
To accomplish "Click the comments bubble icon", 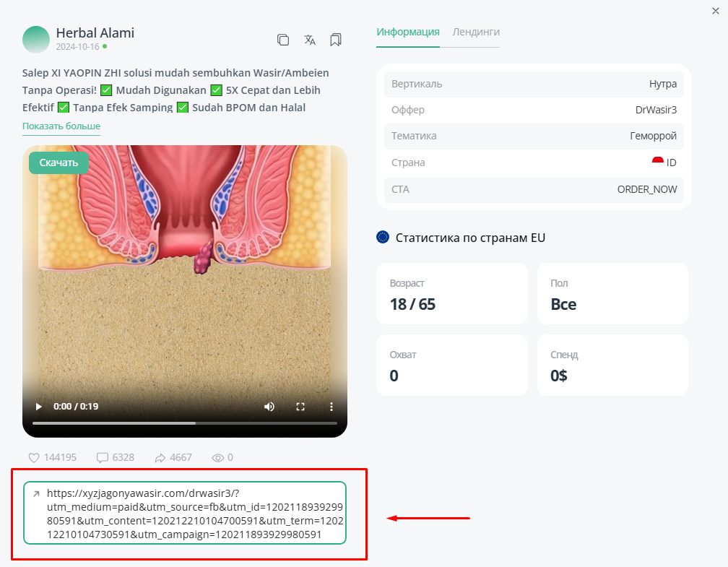I will click(x=102, y=458).
